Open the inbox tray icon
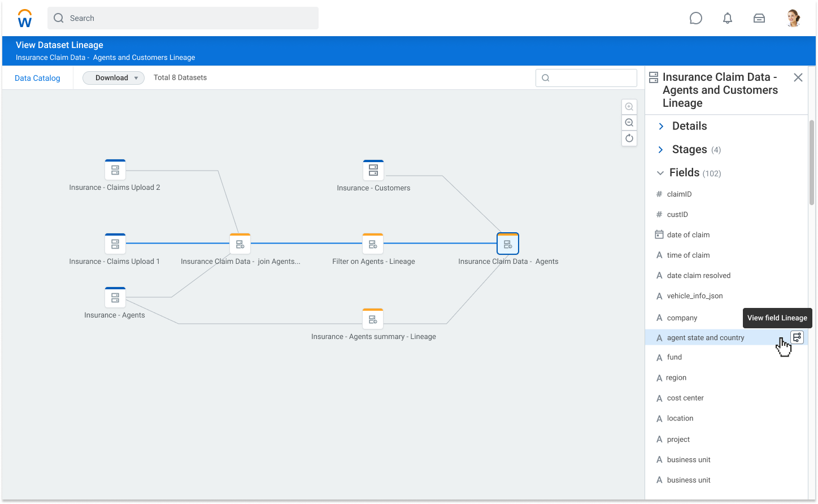This screenshot has width=818, height=504. (x=759, y=18)
